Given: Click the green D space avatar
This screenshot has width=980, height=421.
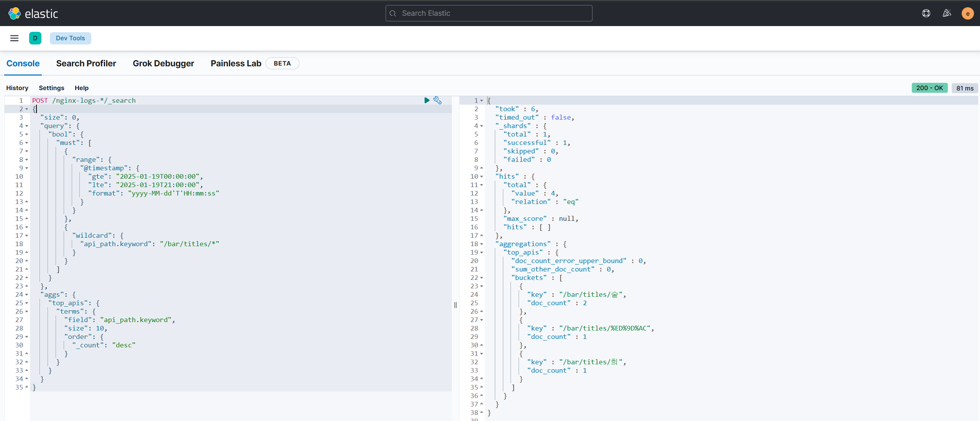Looking at the screenshot, I should tap(35, 38).
